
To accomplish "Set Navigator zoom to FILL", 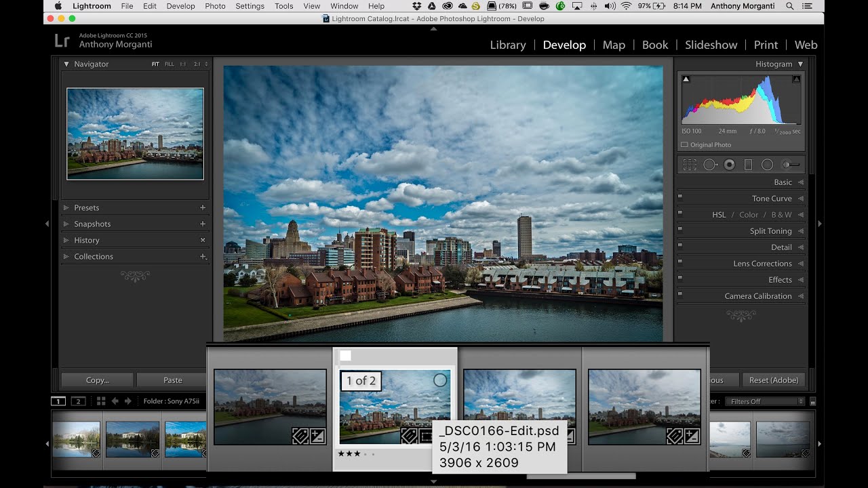I will tap(170, 64).
